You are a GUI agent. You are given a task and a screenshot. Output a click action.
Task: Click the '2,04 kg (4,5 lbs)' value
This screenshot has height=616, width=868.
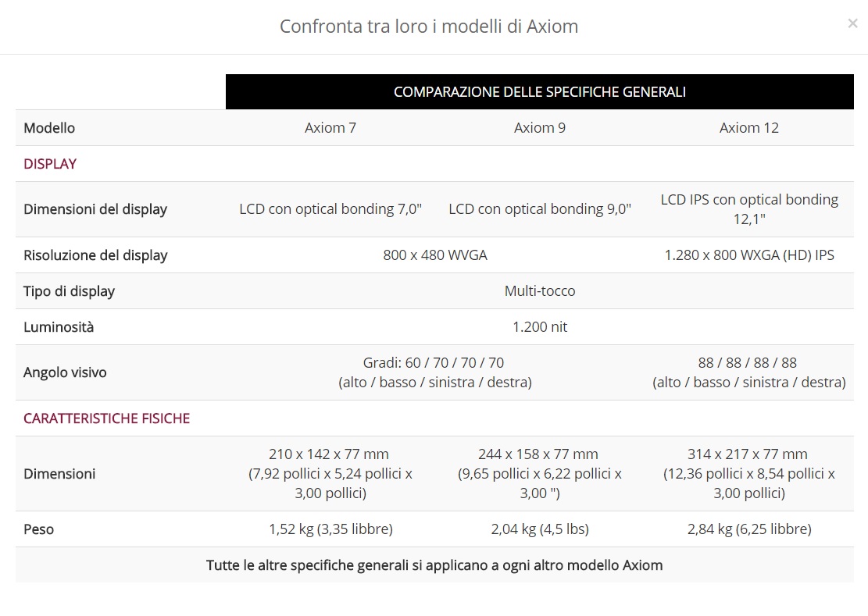point(540,529)
